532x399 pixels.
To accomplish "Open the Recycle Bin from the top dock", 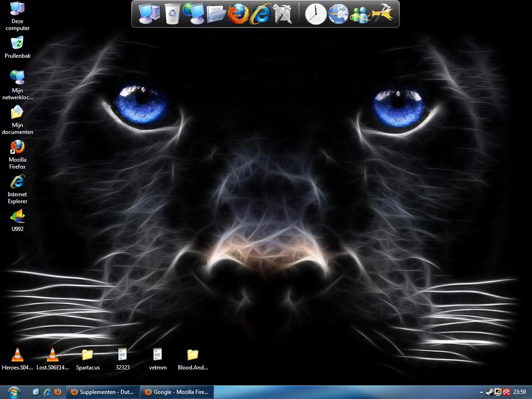I will coord(172,14).
